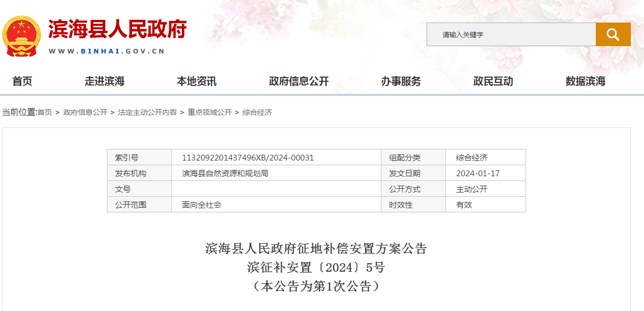
Task: Click the article title 征地补偿安置方案公告
Action: (x=316, y=249)
